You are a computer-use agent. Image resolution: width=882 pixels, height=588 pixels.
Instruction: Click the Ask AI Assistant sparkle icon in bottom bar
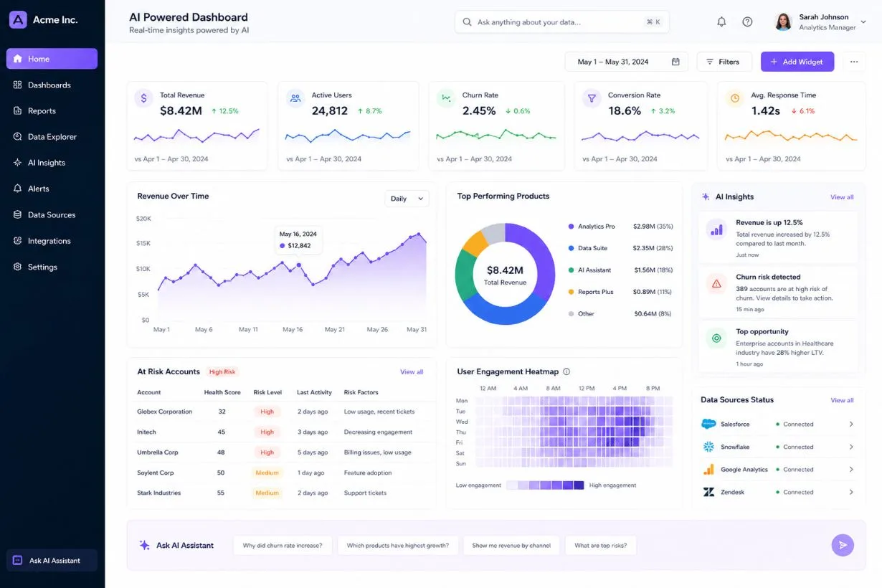coord(144,545)
